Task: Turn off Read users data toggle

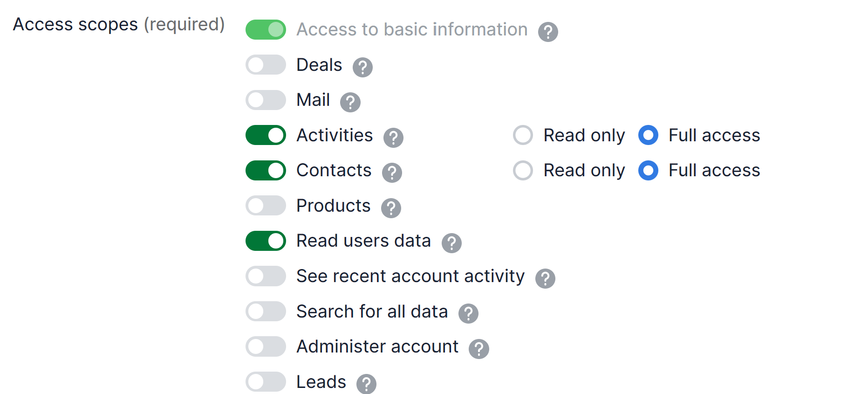Action: point(266,241)
